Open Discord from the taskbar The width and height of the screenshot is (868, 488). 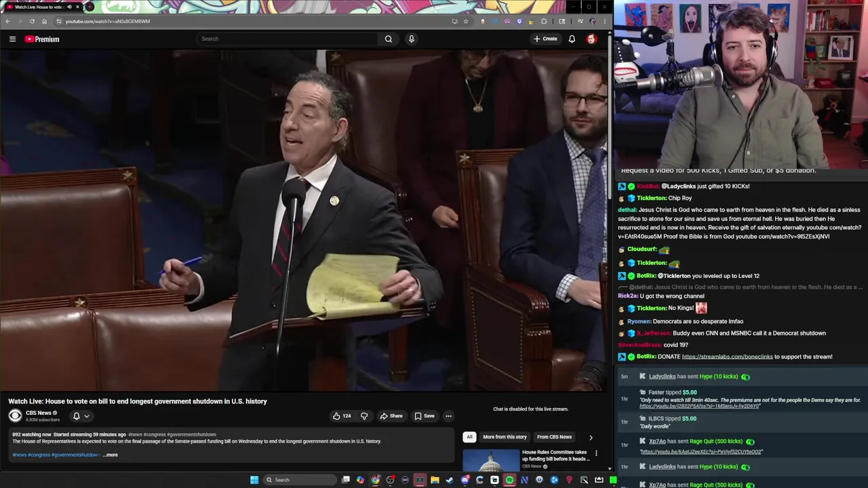(x=465, y=480)
